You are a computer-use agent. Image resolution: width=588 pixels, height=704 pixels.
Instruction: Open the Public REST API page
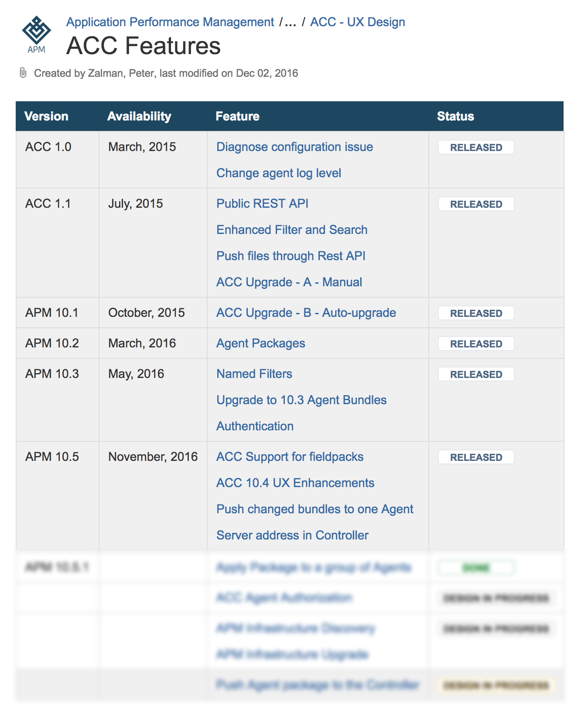[x=262, y=204]
